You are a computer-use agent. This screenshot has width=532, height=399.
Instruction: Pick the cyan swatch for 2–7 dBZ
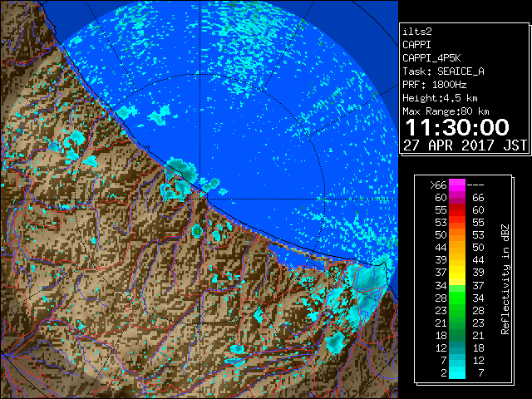tap(457, 373)
